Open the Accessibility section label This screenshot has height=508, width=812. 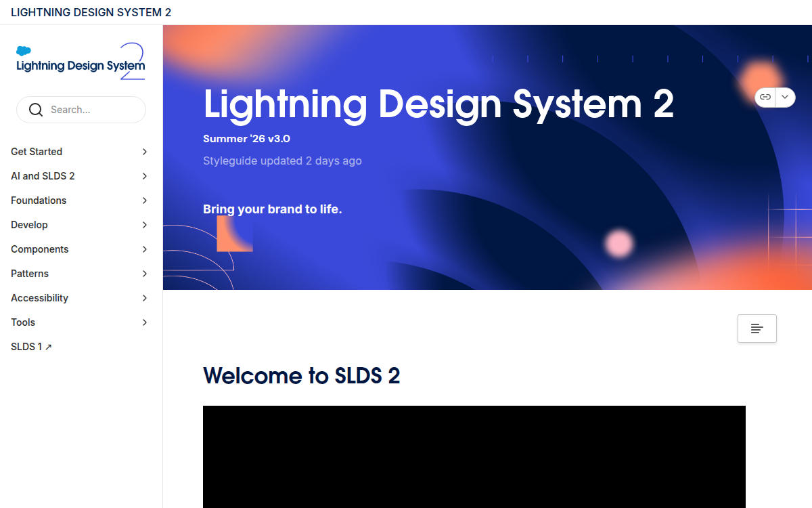coord(39,298)
